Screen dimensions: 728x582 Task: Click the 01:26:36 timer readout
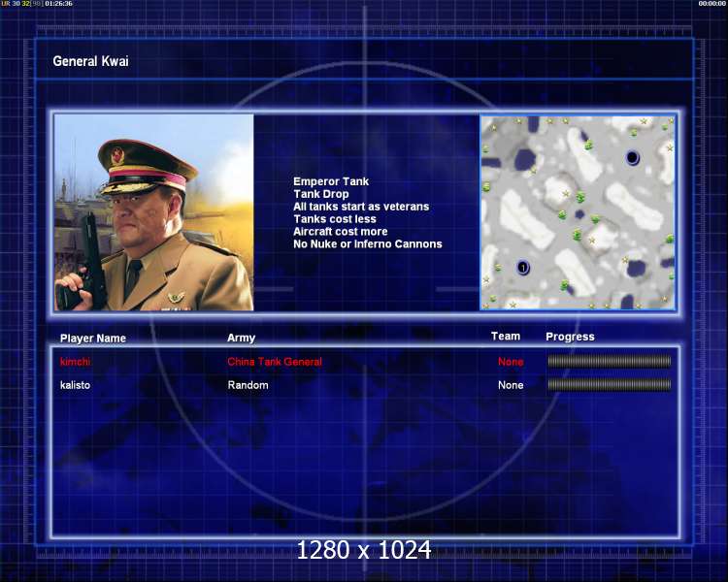tap(58, 4)
